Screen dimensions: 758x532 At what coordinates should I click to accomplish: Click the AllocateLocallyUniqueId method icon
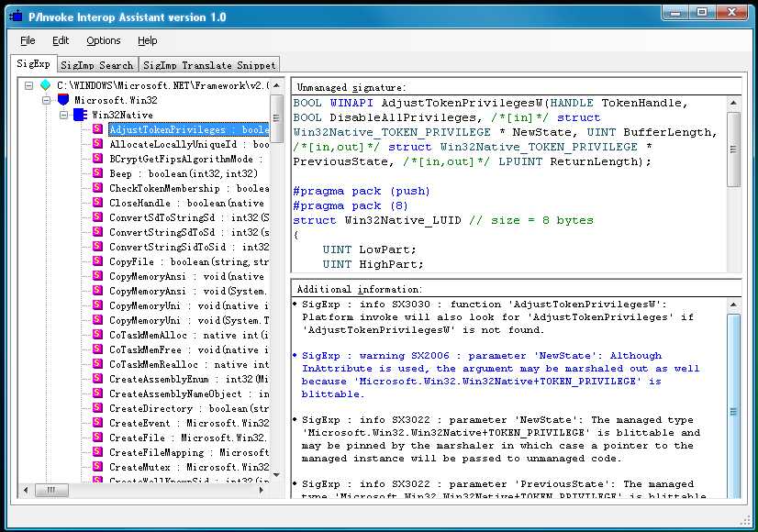pos(97,143)
